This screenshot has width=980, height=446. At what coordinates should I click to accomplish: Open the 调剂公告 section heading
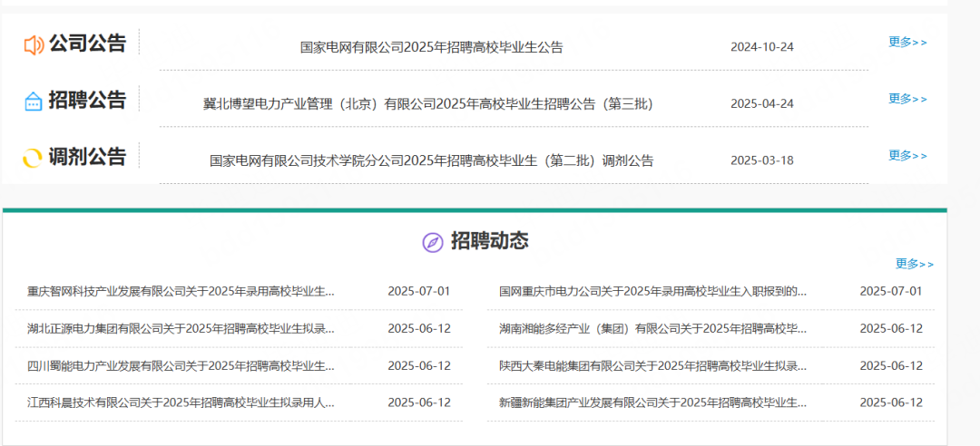[87, 156]
